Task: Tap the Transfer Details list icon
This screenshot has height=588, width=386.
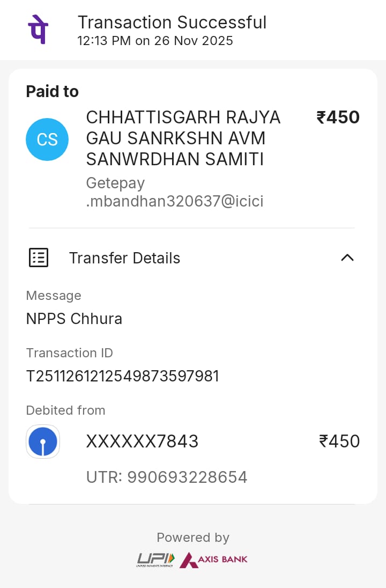Action: click(38, 258)
